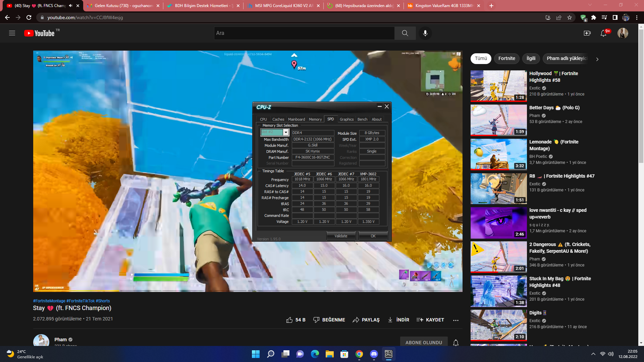644x362 pixels.
Task: Switch to Caches tab in CPU-Z
Action: (278, 119)
